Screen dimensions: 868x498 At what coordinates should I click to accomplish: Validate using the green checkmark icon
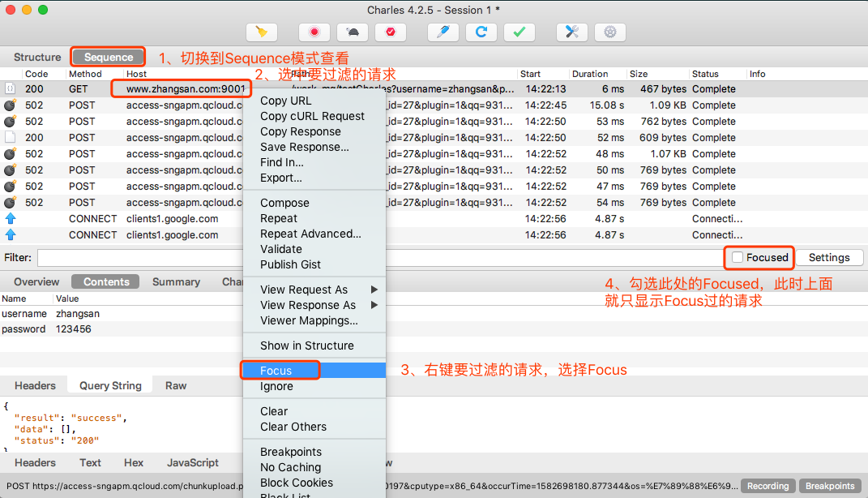pyautogui.click(x=520, y=32)
